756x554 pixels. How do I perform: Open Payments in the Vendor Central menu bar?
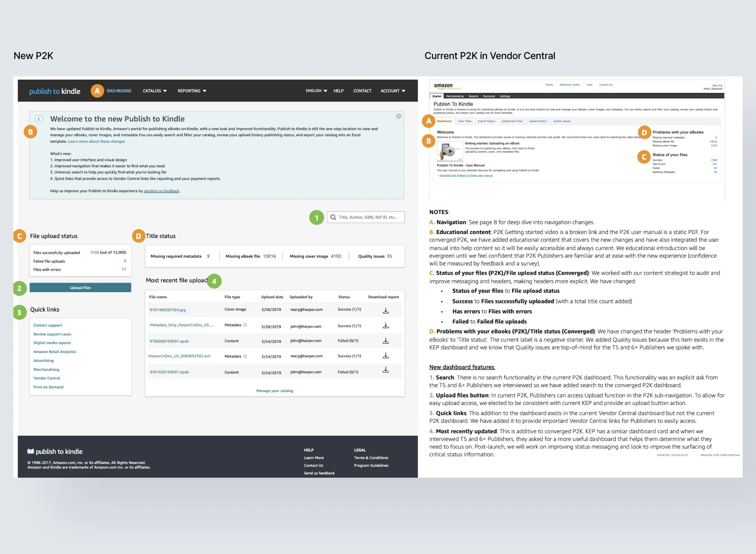tap(489, 96)
